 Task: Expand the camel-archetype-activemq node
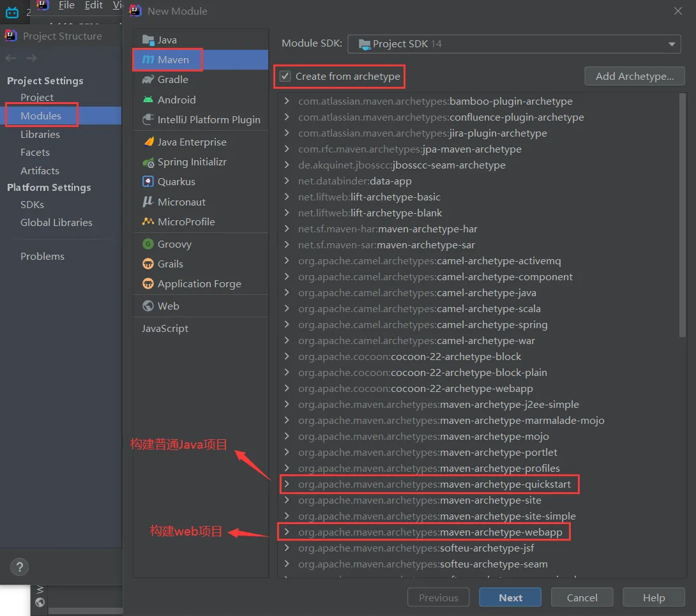(x=287, y=260)
